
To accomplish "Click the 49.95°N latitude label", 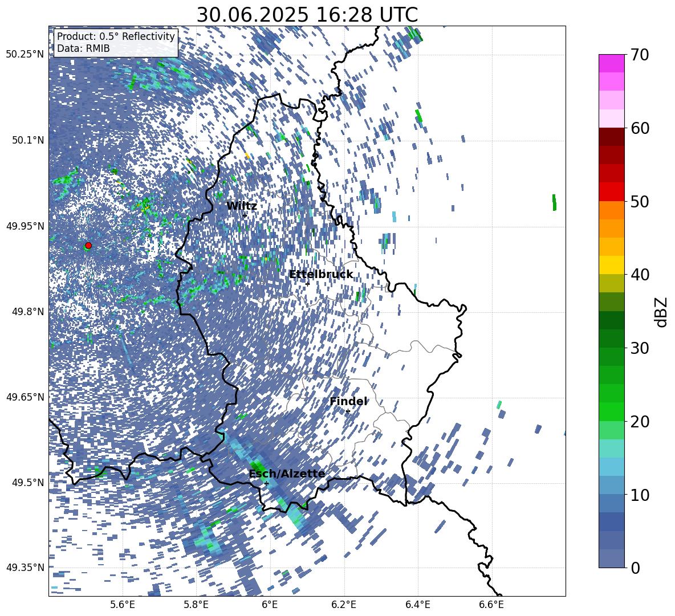I will 25,226.
